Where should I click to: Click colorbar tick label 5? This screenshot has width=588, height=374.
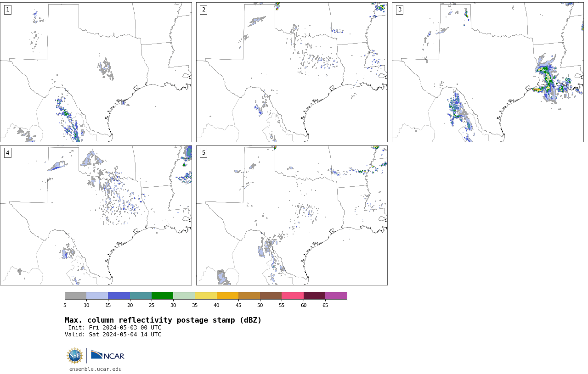click(65, 305)
